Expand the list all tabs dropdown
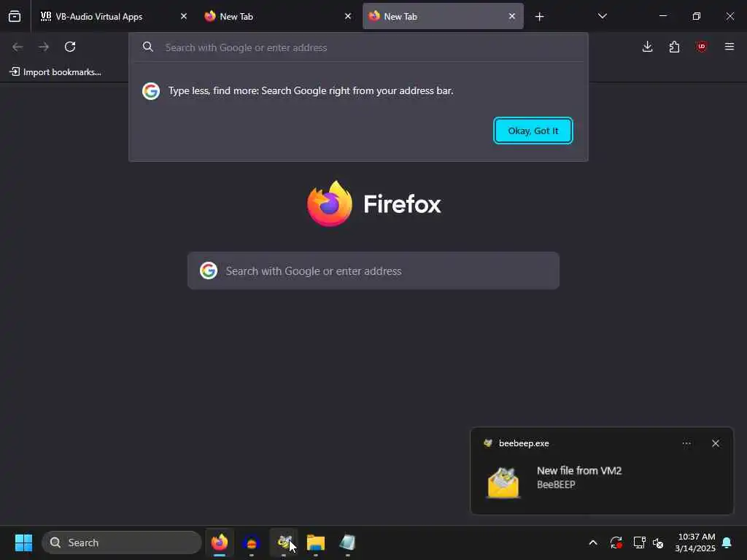The height and width of the screenshot is (560, 747). (602, 16)
